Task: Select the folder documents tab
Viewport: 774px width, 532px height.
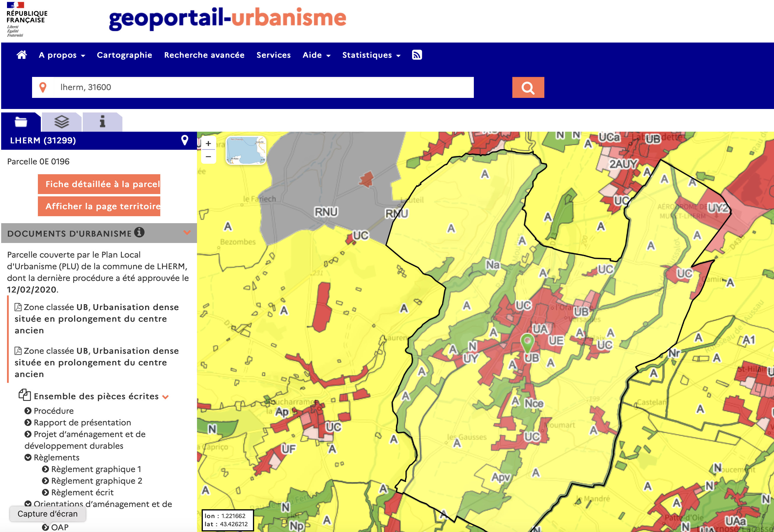Action: point(21,122)
